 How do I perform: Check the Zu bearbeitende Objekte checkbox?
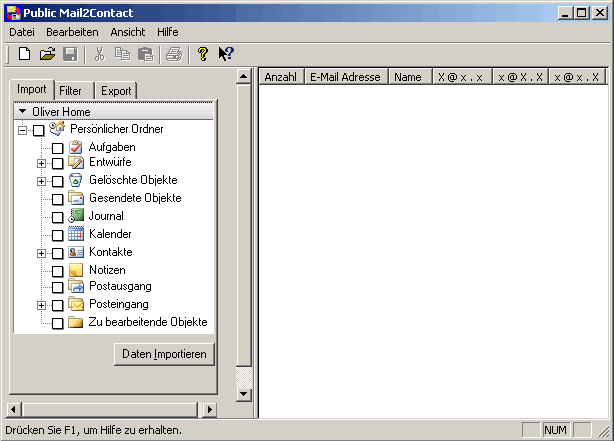[x=58, y=323]
